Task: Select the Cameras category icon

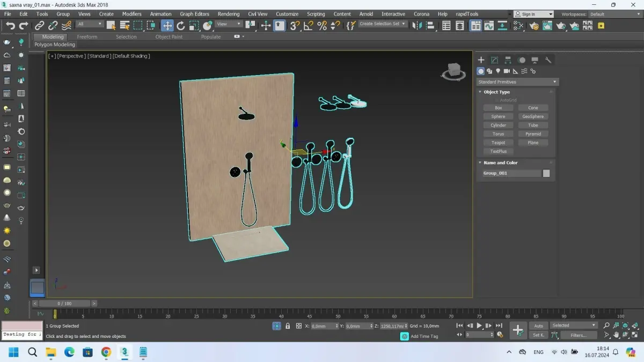Action: coord(507,71)
